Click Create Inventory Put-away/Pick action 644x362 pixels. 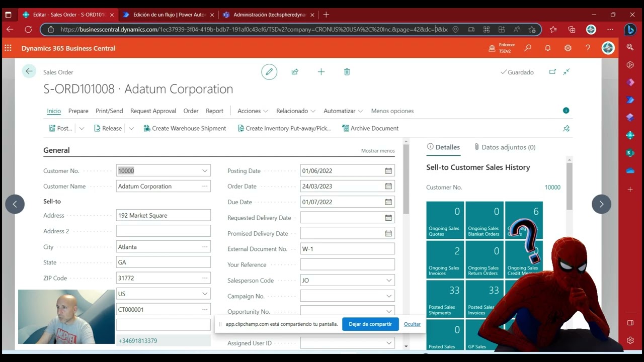(x=284, y=128)
